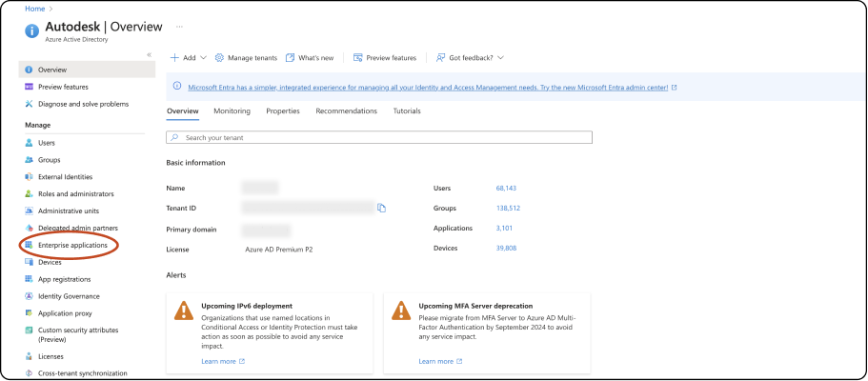Screen dimensions: 868x381
Task: Open the Microsoft Entra admin center banner link
Action: pos(428,88)
